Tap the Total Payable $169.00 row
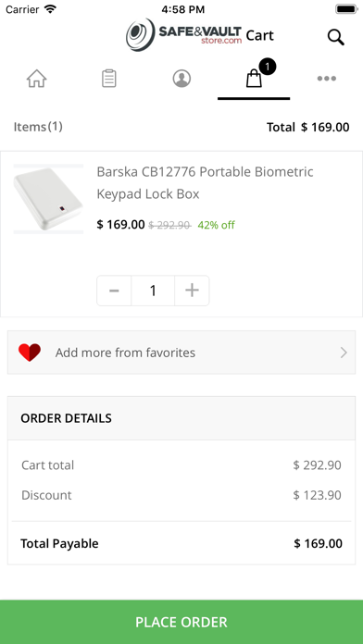 (x=181, y=543)
